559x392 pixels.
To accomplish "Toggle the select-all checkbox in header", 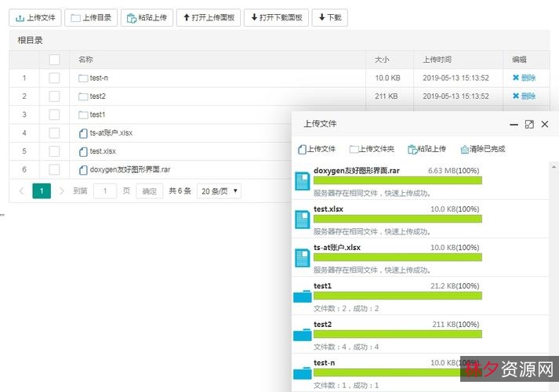I will click(54, 60).
